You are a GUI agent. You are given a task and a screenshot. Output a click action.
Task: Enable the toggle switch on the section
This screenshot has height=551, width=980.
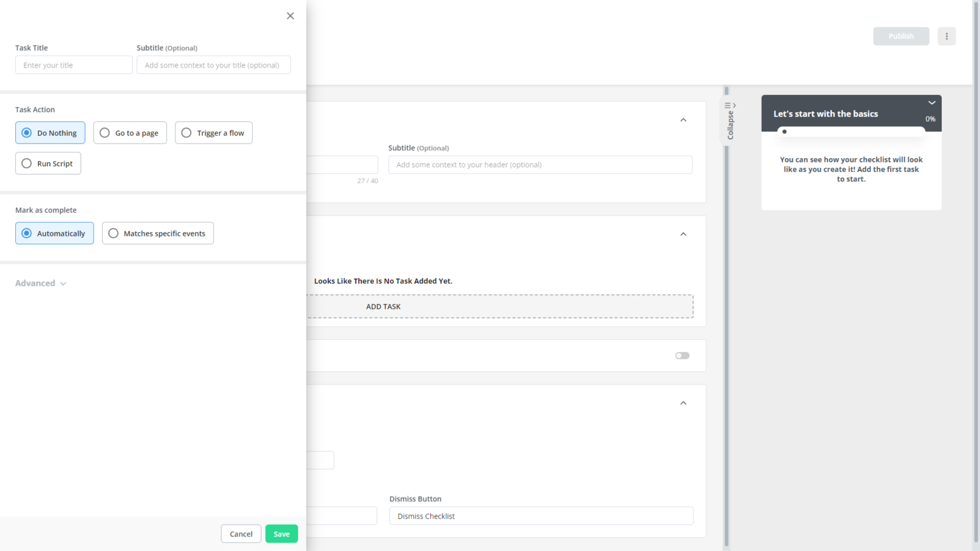pyautogui.click(x=681, y=355)
